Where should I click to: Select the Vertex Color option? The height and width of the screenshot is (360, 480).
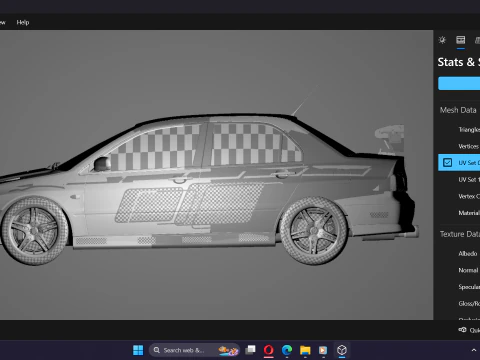point(469,196)
